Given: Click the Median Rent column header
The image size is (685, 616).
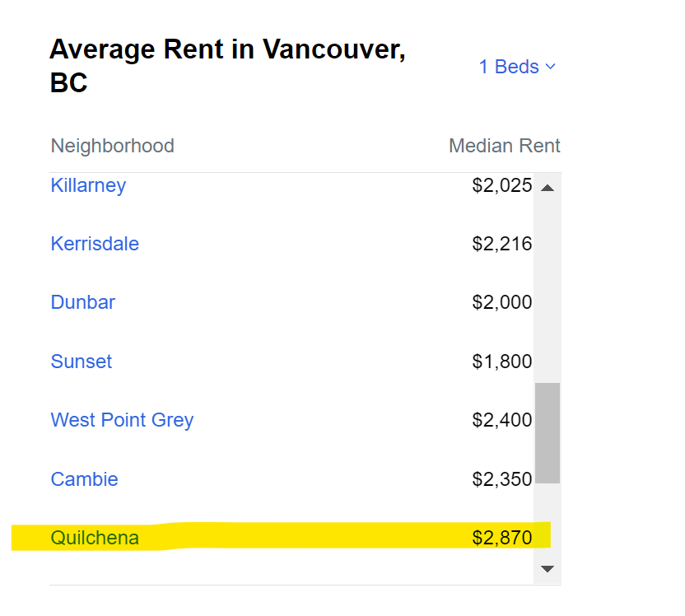Looking at the screenshot, I should pyautogui.click(x=505, y=146).
